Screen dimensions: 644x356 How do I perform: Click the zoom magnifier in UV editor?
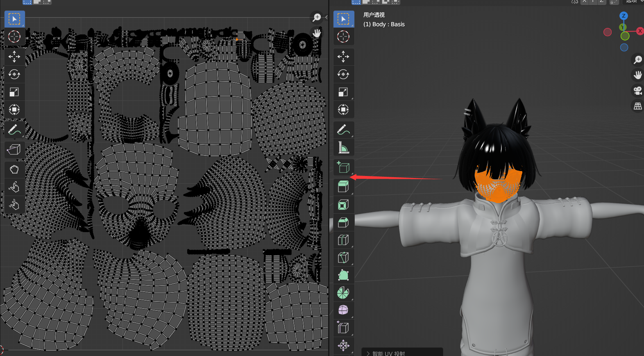click(x=317, y=17)
